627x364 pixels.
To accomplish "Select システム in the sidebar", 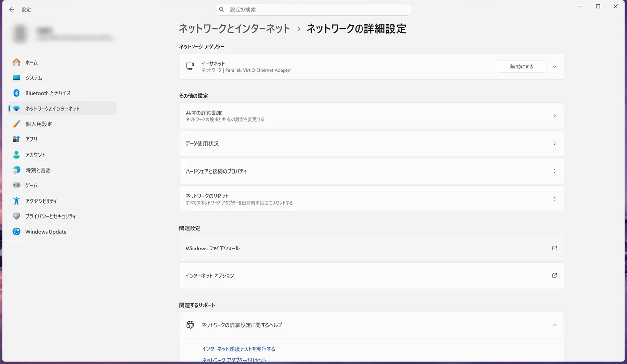I will pyautogui.click(x=63, y=78).
